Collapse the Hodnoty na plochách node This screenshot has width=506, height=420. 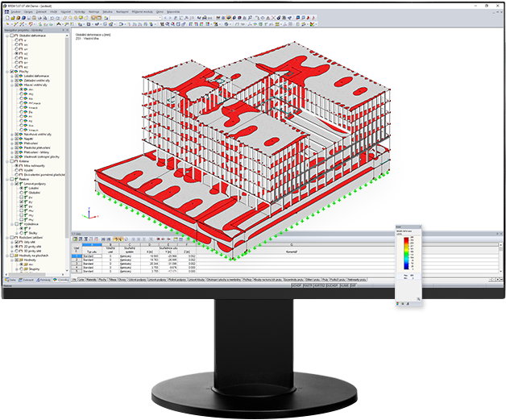7,256
